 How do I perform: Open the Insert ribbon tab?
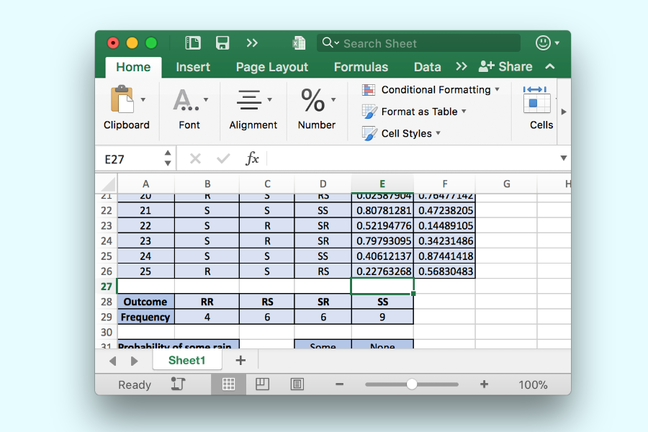click(193, 67)
